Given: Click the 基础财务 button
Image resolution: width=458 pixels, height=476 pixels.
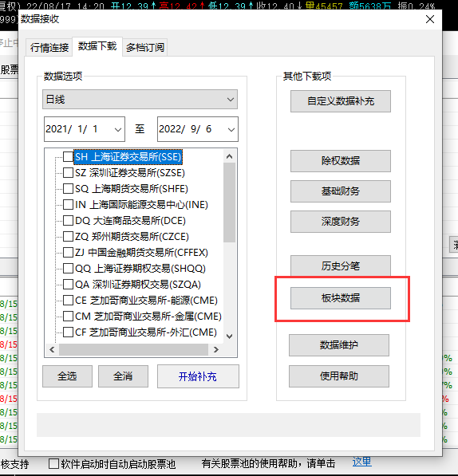Looking at the screenshot, I should click(341, 191).
